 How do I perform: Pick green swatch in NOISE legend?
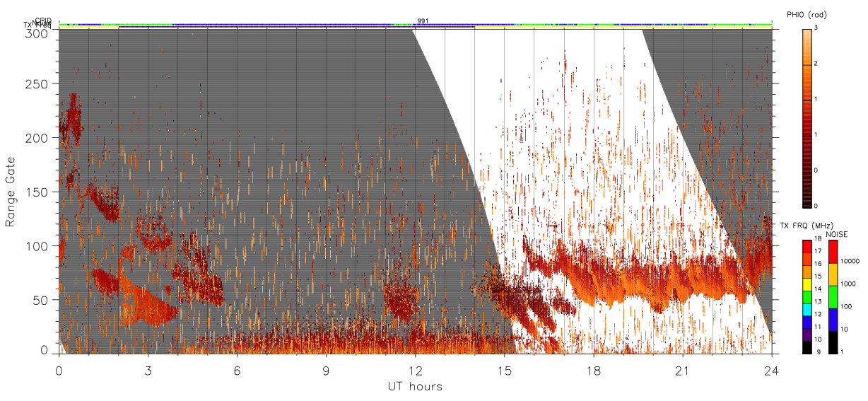coord(833,297)
